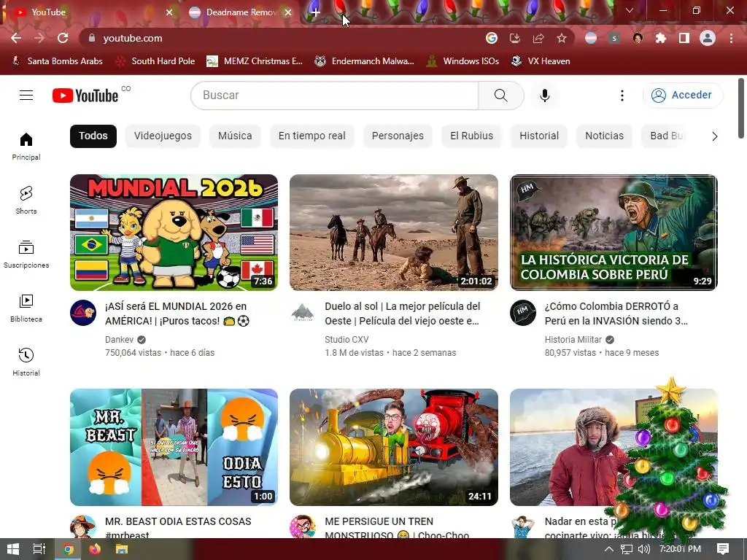
Task: Open the tab search dropdown chevron
Action: click(x=630, y=10)
